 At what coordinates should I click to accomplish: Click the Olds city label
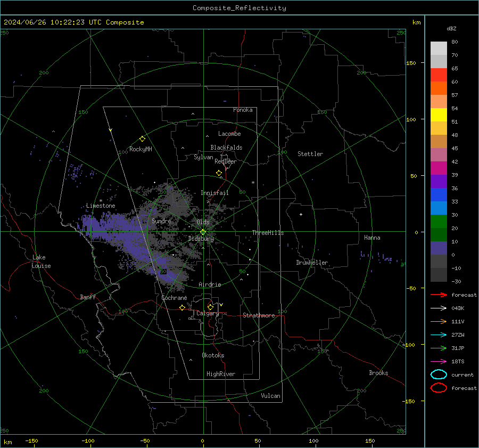[203, 222]
